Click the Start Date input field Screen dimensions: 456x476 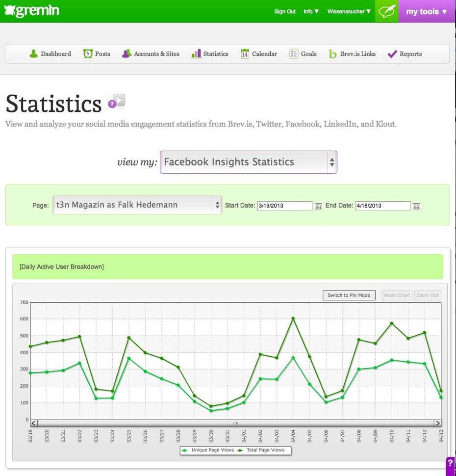point(284,206)
